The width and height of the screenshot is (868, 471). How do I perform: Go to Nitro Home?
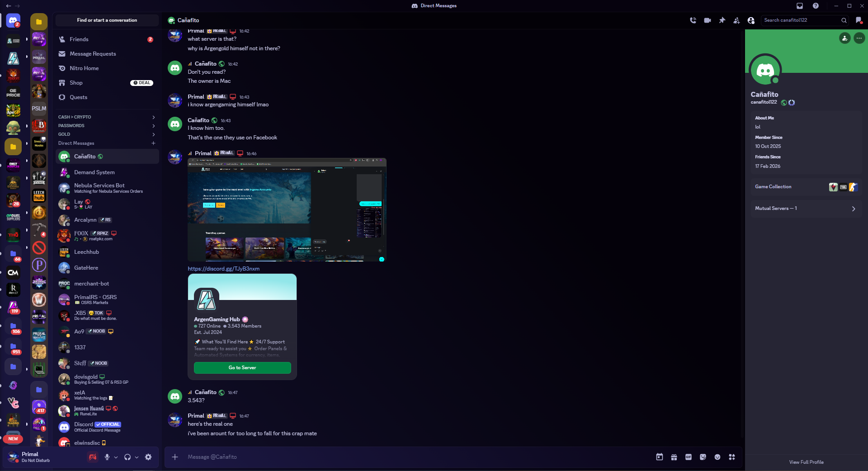point(107,68)
